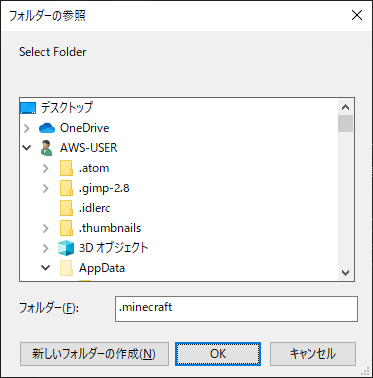Click the キャンセル button
Viewport: 373px width, 378px height.
(313, 354)
